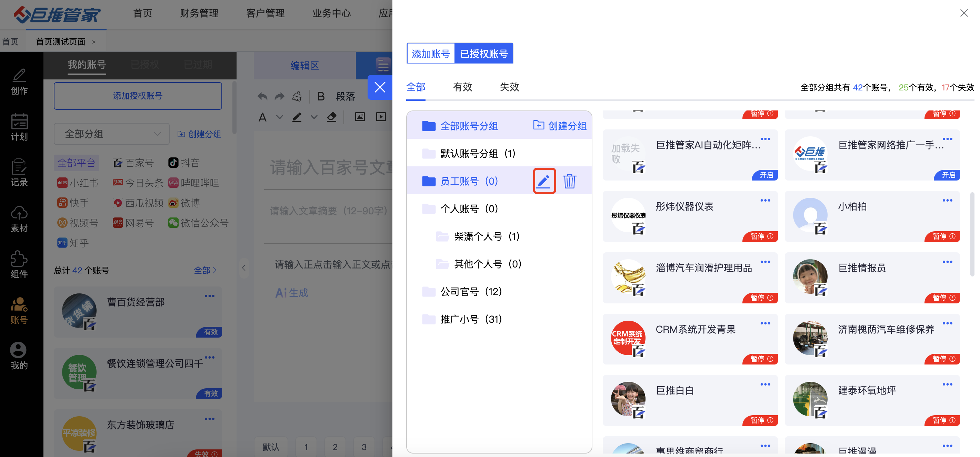Close the blue X overlay button
The image size is (980, 457).
pyautogui.click(x=380, y=87)
